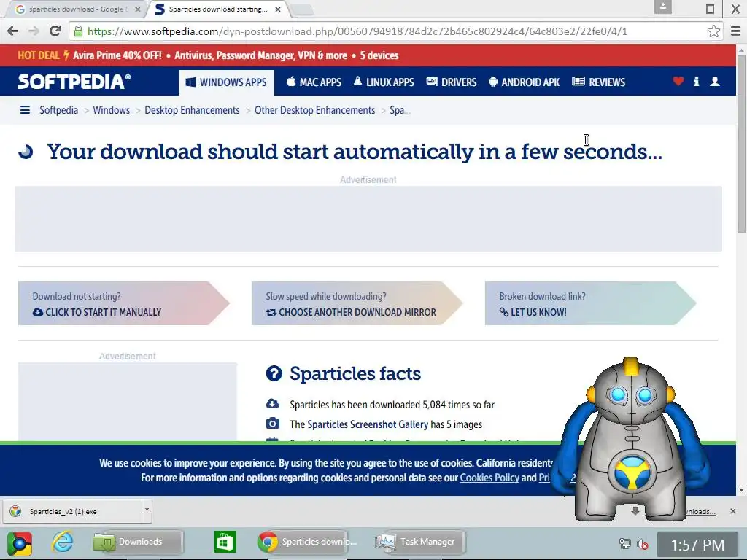Click the network tray icon

pos(624,543)
